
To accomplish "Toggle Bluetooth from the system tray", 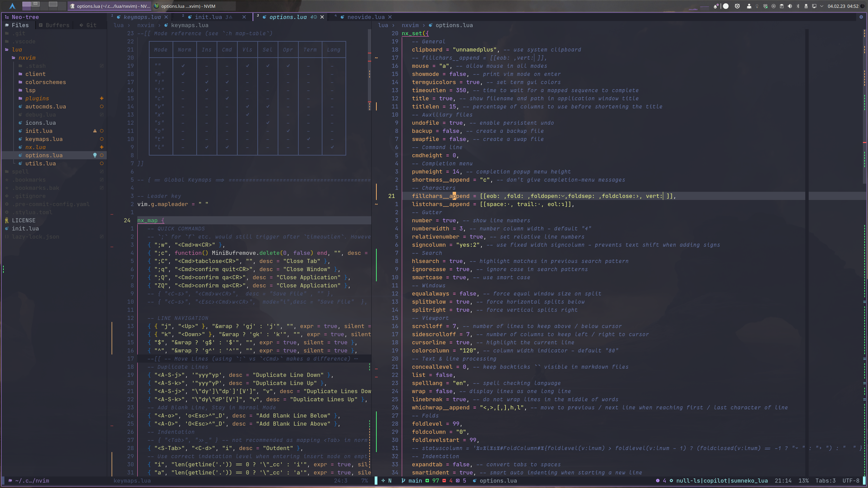I will coord(798,6).
